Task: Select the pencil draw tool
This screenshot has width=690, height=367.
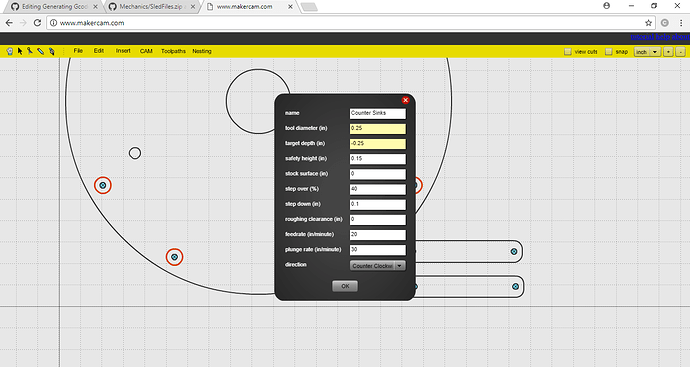Action: (40, 51)
